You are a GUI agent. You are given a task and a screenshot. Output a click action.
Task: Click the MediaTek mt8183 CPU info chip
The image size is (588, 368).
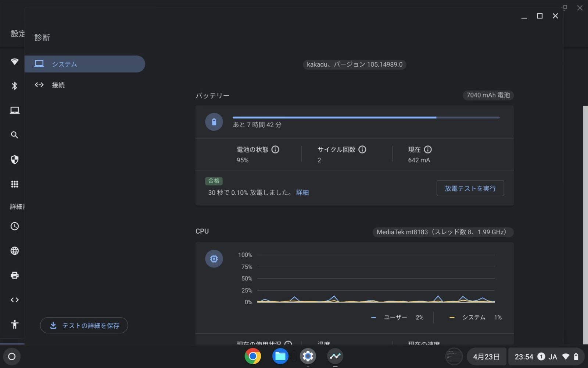click(x=443, y=232)
